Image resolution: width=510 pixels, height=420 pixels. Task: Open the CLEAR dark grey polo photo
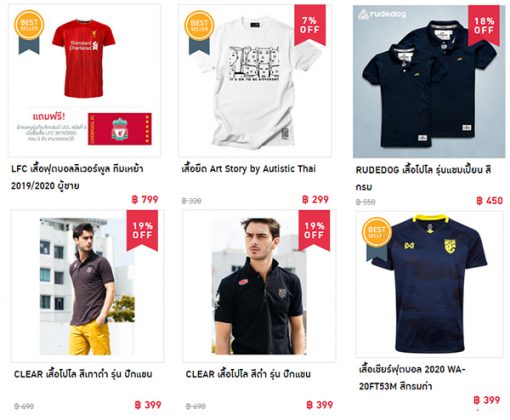pyautogui.click(x=87, y=286)
